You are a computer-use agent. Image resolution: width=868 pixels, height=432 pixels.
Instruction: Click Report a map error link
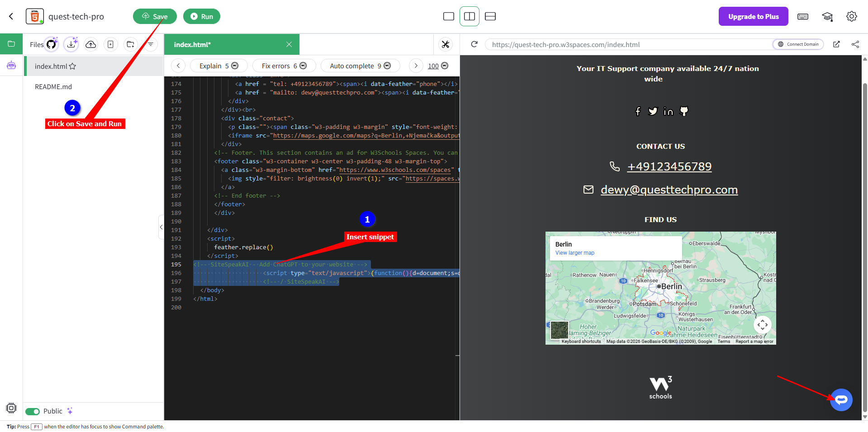(754, 342)
